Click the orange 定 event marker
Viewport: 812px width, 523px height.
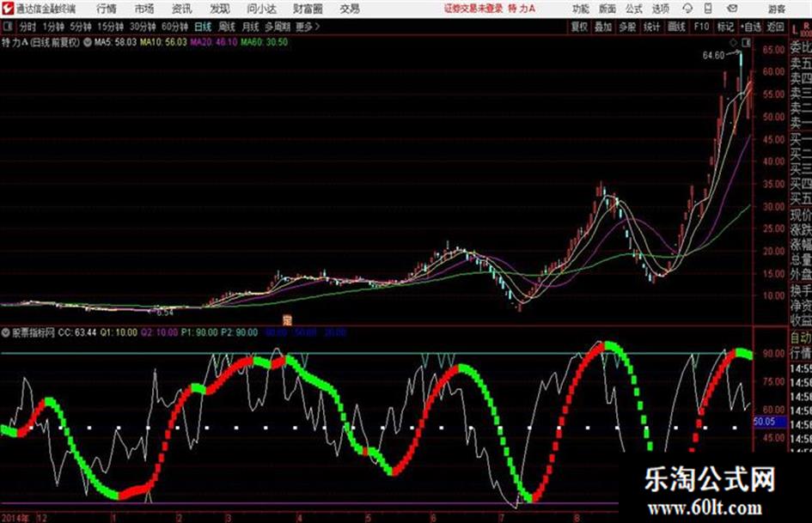pyautogui.click(x=287, y=319)
